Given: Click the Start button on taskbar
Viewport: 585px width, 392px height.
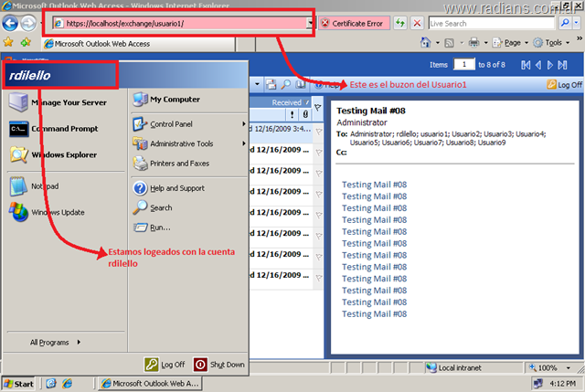Looking at the screenshot, I should pos(18,384).
